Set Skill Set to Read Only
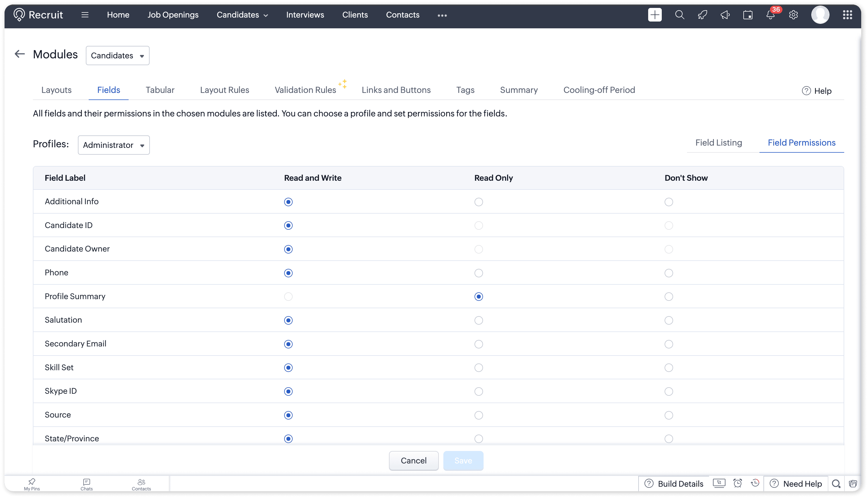The height and width of the screenshot is (498, 868). click(478, 368)
